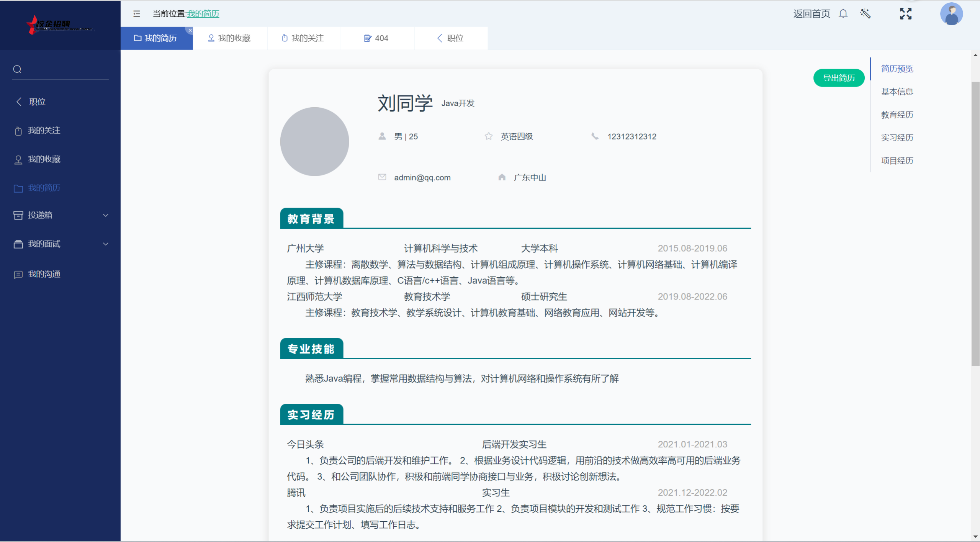The image size is (980, 542).
Task: Jump to 实习经历 anchor on the right
Action: tap(897, 138)
